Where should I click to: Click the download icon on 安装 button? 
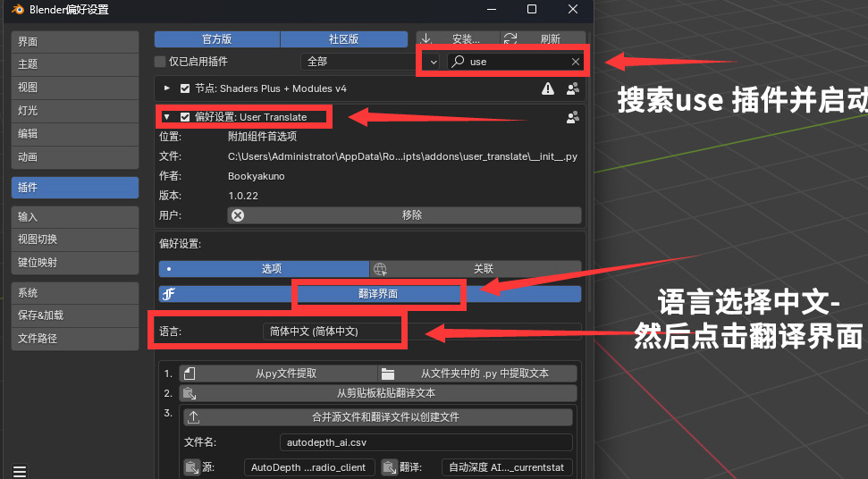tap(426, 38)
